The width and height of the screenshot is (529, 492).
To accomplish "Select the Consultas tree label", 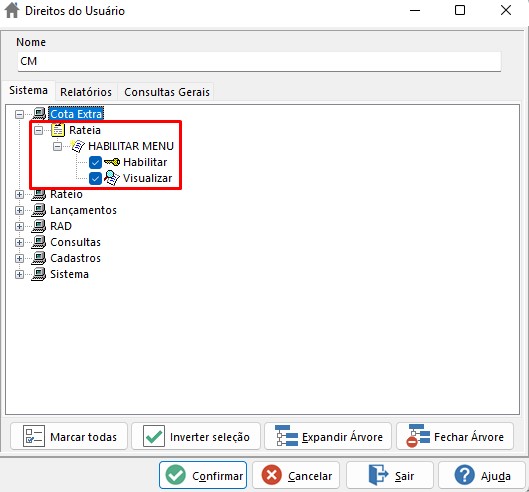I will click(75, 242).
